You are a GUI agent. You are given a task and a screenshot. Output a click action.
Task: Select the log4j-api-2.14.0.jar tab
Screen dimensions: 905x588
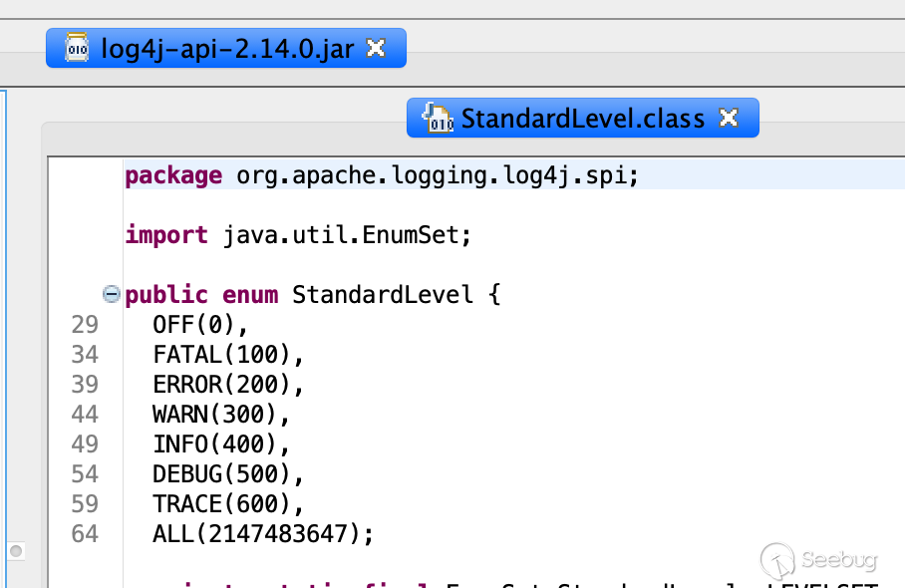[227, 48]
